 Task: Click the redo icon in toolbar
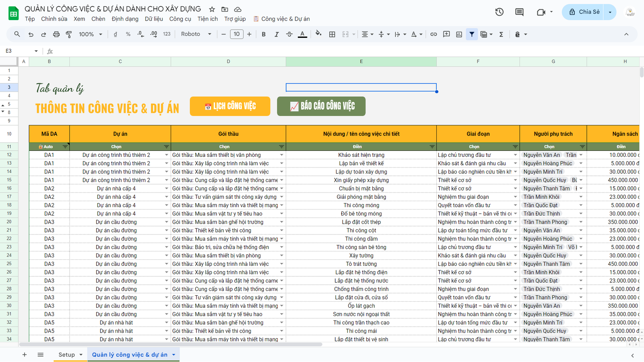(43, 35)
